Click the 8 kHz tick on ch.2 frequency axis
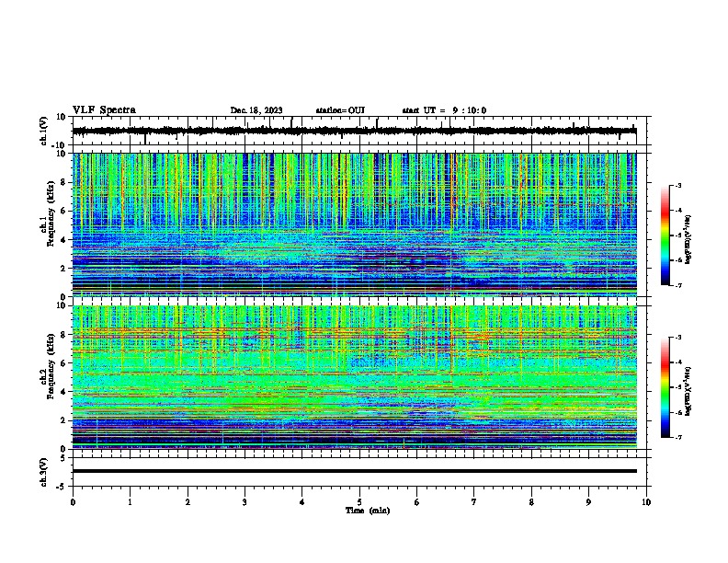This screenshot has height=563, width=728. pyautogui.click(x=64, y=335)
